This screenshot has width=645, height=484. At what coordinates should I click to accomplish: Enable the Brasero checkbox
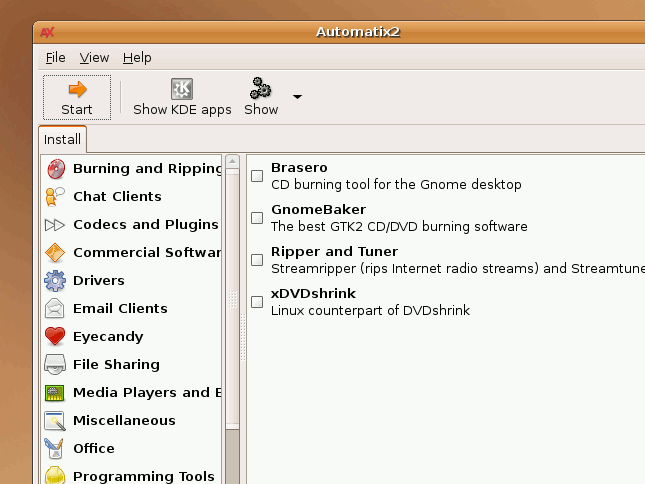tap(257, 176)
